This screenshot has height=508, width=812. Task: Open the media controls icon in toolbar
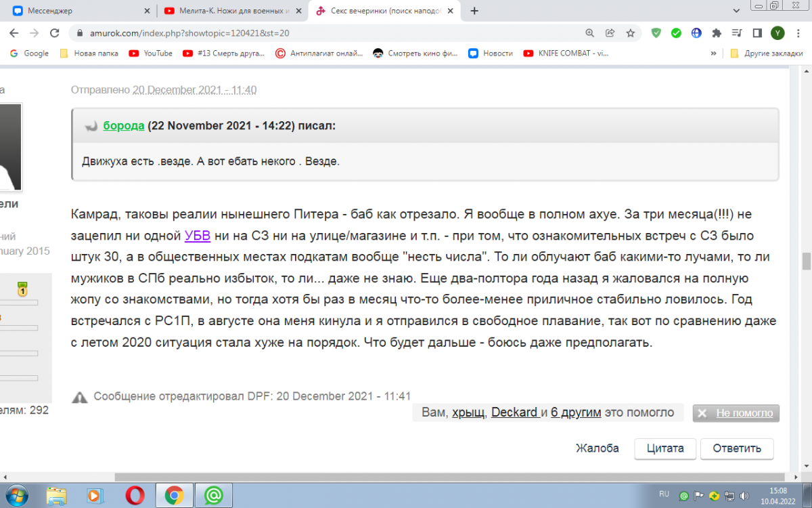point(737,33)
